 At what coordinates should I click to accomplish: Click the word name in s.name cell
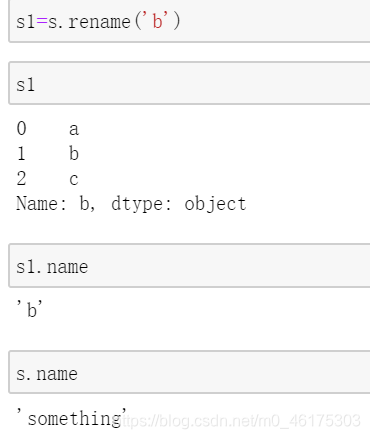(57, 374)
